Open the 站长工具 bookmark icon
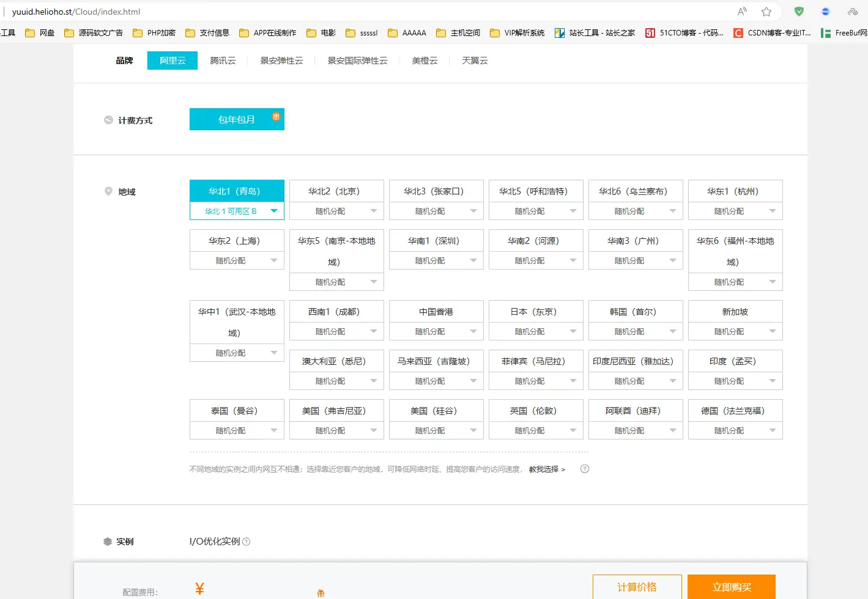The height and width of the screenshot is (599, 868). (560, 33)
